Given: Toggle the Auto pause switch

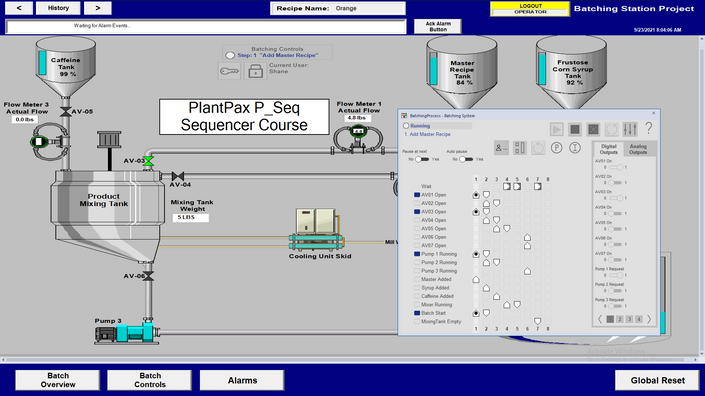Looking at the screenshot, I should point(466,159).
